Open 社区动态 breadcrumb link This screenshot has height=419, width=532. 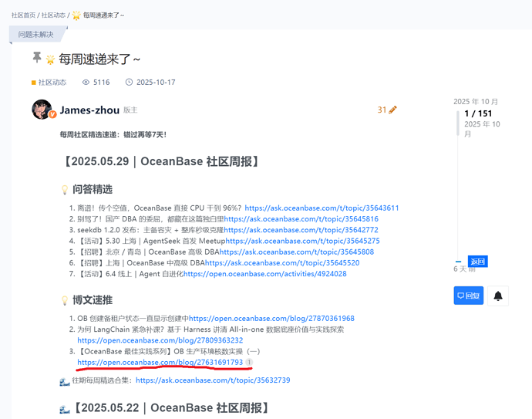[x=53, y=15]
